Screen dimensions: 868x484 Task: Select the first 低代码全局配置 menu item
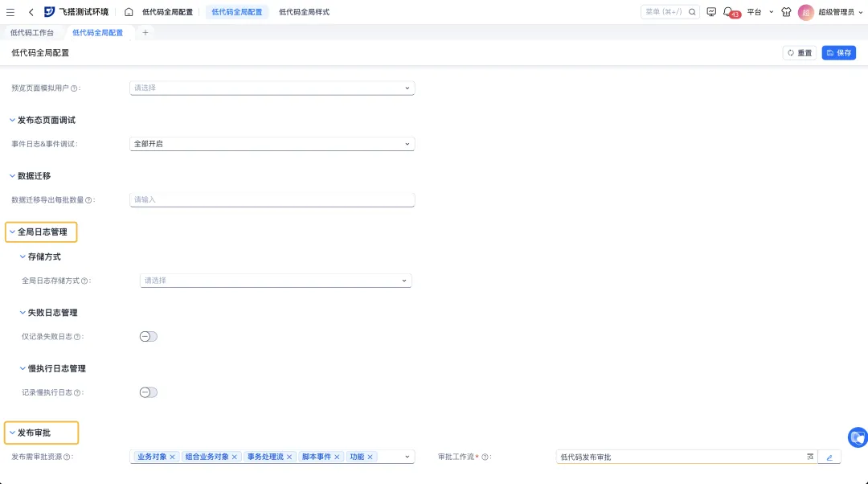167,12
